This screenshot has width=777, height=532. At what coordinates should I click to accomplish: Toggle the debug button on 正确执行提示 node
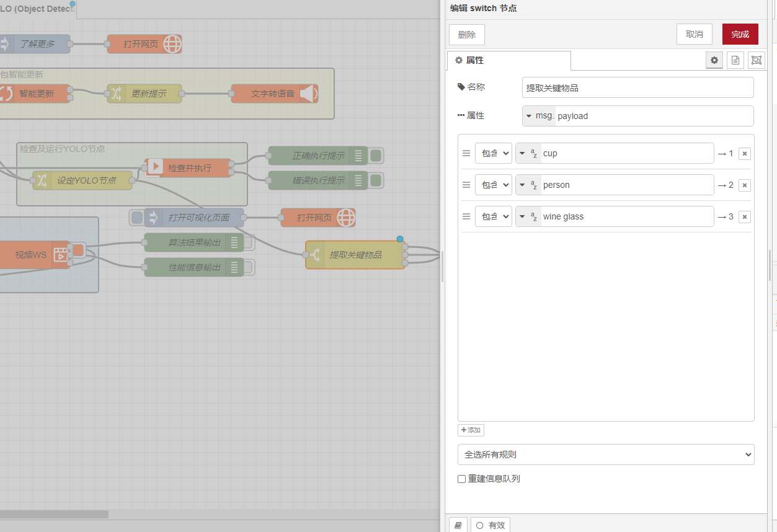click(376, 156)
